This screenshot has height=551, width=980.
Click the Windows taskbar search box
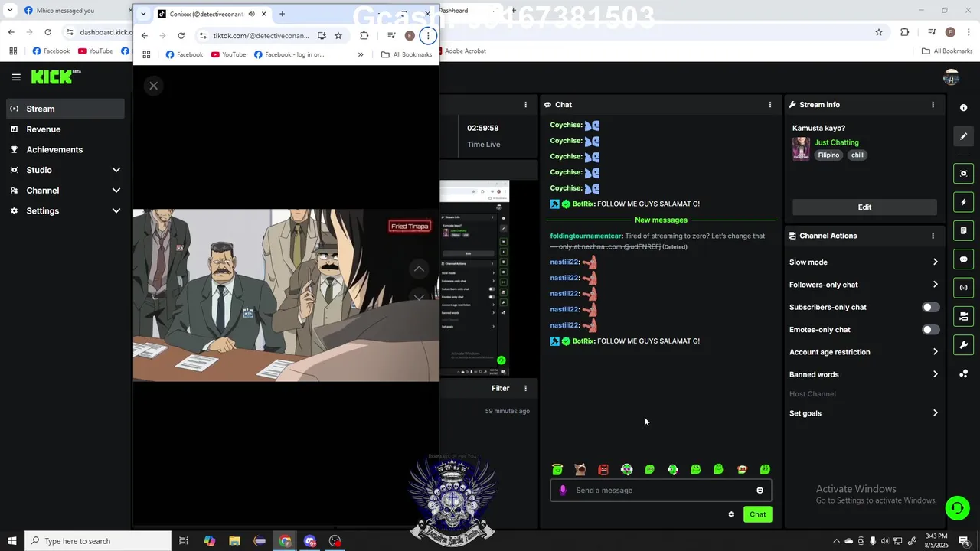point(98,541)
